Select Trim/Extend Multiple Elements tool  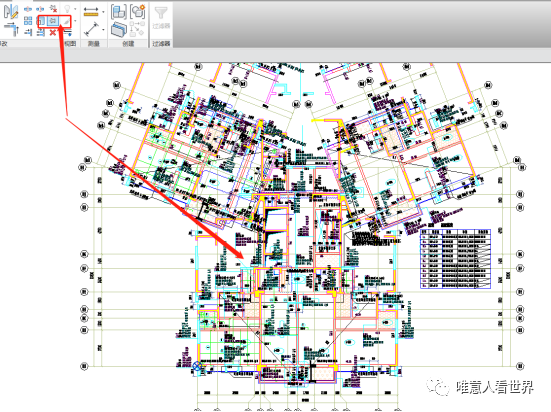40,33
